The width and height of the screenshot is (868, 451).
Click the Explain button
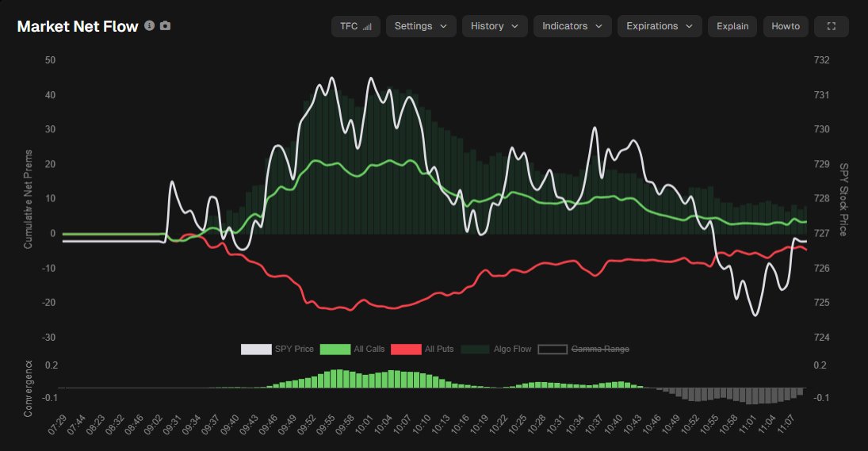coord(732,27)
